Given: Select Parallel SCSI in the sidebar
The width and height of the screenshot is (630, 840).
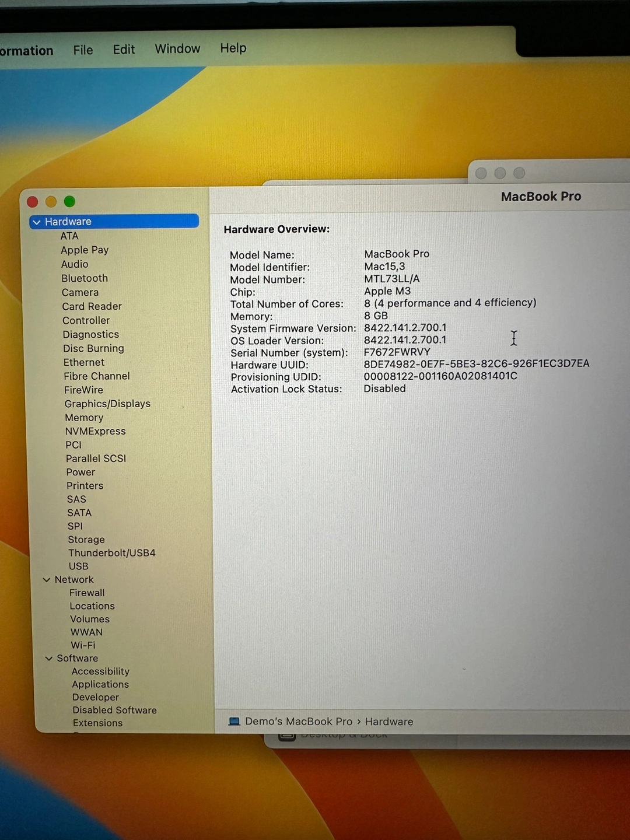Looking at the screenshot, I should [96, 459].
